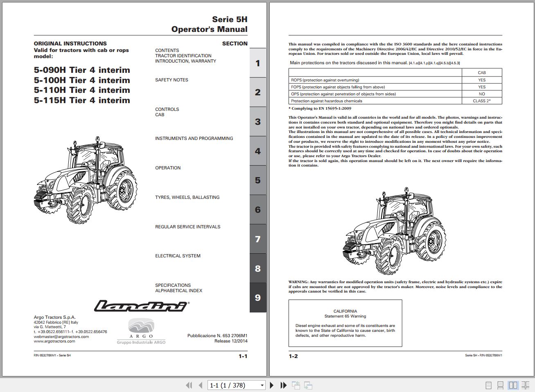This screenshot has height=392, width=535.
Task: Click the Landini logo
Action: point(142,306)
